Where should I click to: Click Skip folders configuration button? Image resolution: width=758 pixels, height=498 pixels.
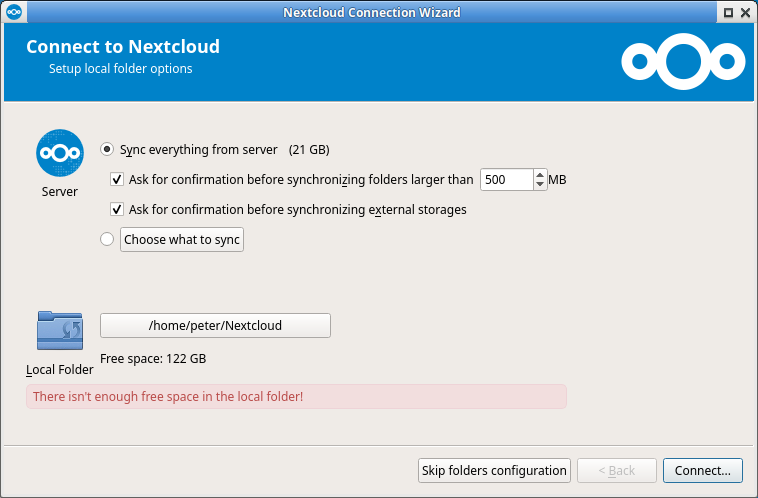pos(494,470)
